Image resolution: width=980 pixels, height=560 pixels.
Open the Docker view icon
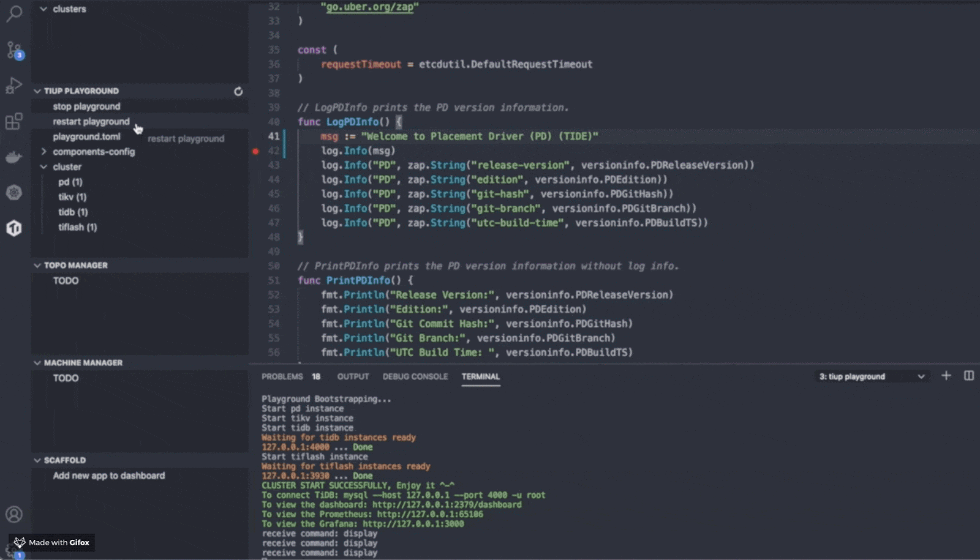[x=14, y=157]
